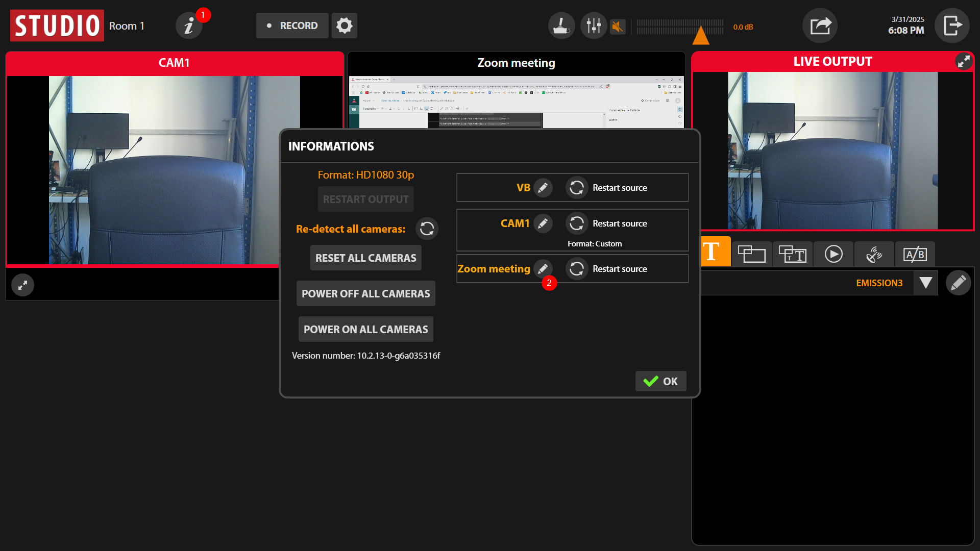The image size is (980, 551).
Task: Expand the CAM1 preview fullscreen arrow
Action: (x=22, y=285)
